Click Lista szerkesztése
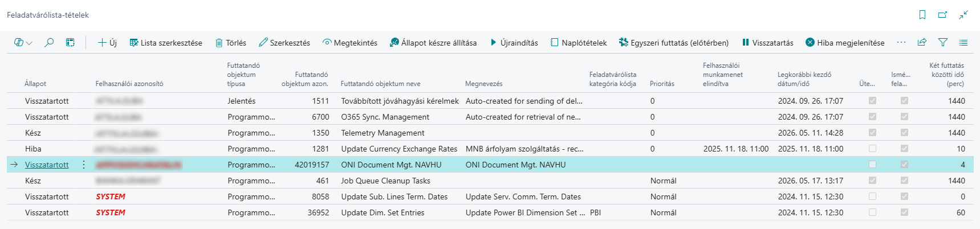 click(166, 43)
